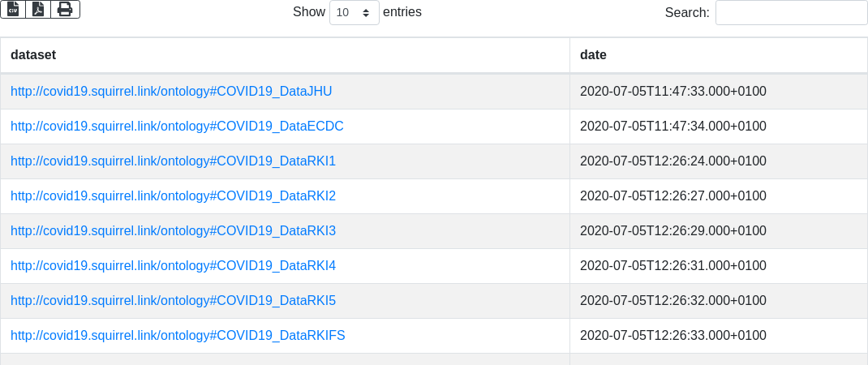Viewport: 868px width, 365px height.
Task: Follow the COVID19_DataRKI2 link
Action: pyautogui.click(x=173, y=196)
